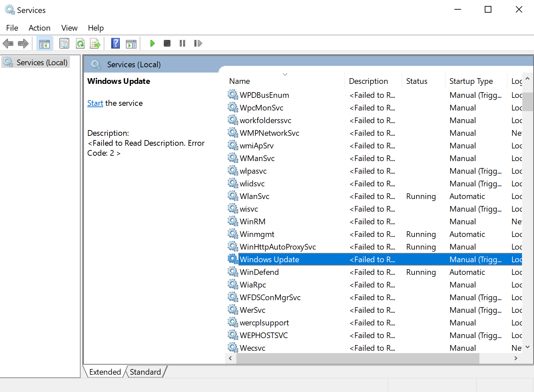
Task: Open the Properties toolbar icon
Action: (64, 43)
